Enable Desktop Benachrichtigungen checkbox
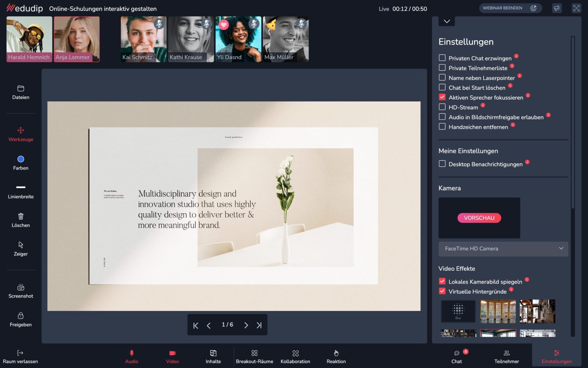588x368 pixels. pos(442,164)
